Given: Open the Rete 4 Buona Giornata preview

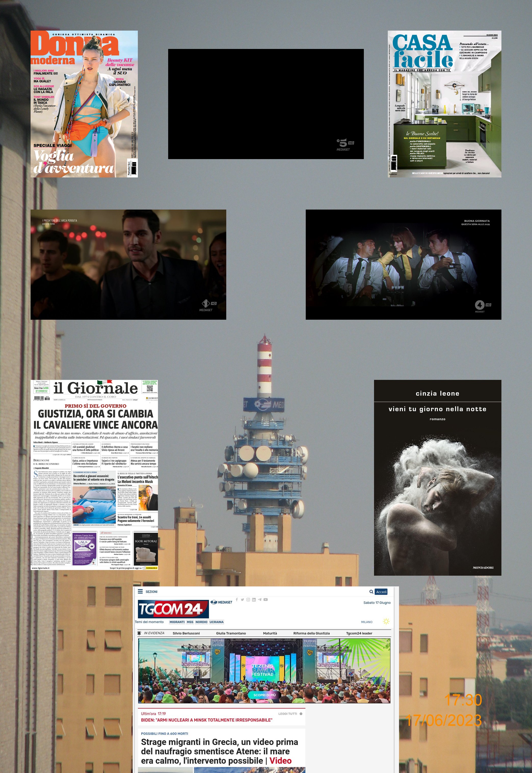Looking at the screenshot, I should coord(403,264).
